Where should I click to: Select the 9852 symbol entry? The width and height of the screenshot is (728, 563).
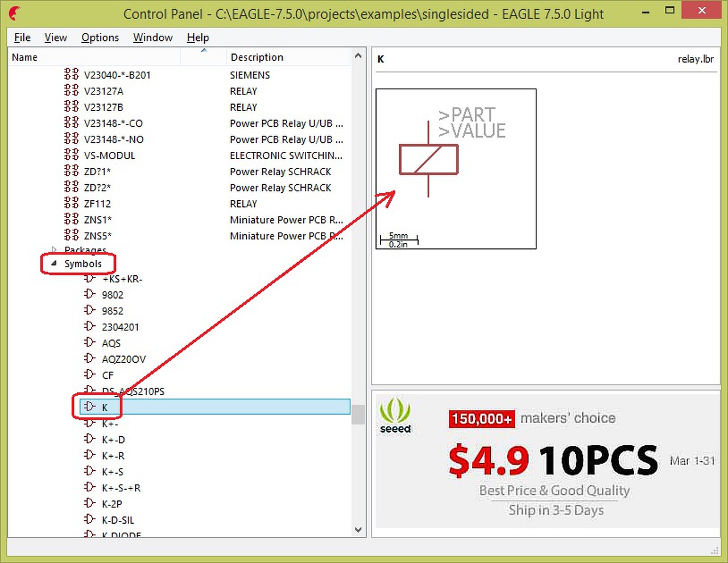tap(113, 311)
